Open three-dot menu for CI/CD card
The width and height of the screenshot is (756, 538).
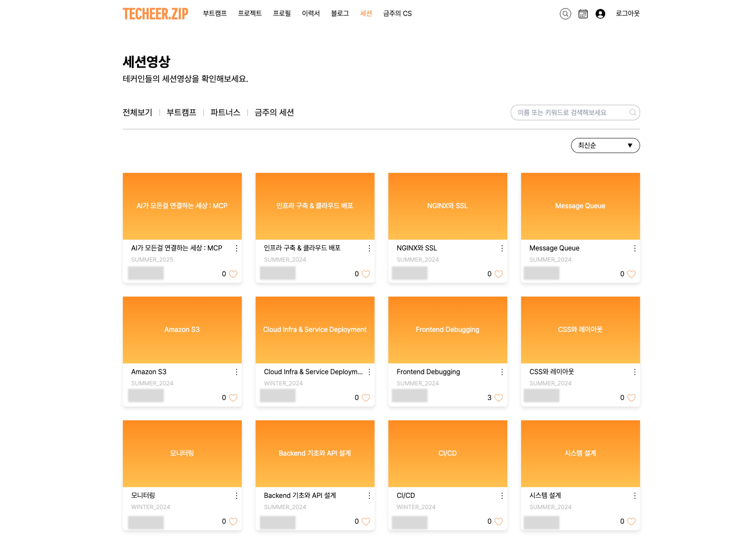tap(502, 496)
